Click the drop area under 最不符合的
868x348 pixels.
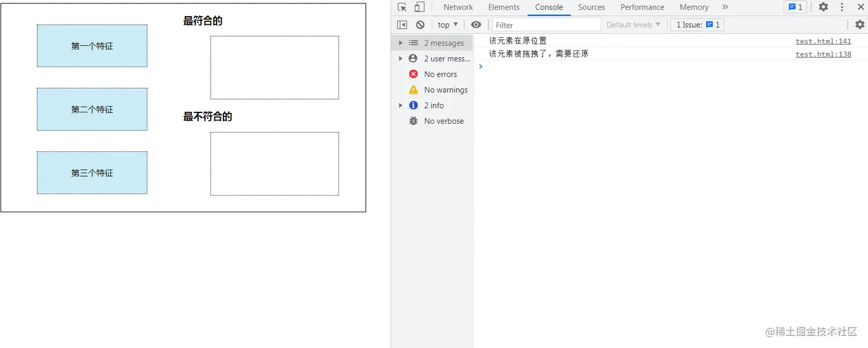[274, 164]
